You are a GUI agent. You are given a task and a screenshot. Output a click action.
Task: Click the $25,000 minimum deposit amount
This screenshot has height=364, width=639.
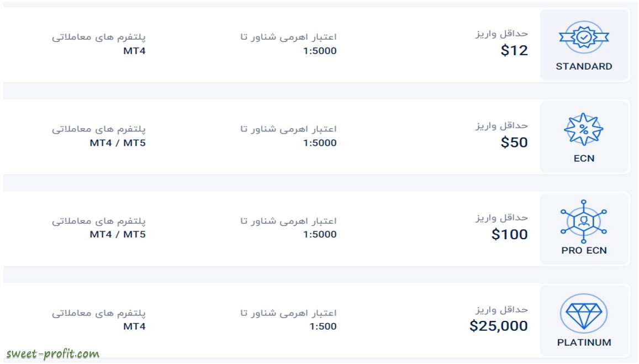click(x=498, y=326)
